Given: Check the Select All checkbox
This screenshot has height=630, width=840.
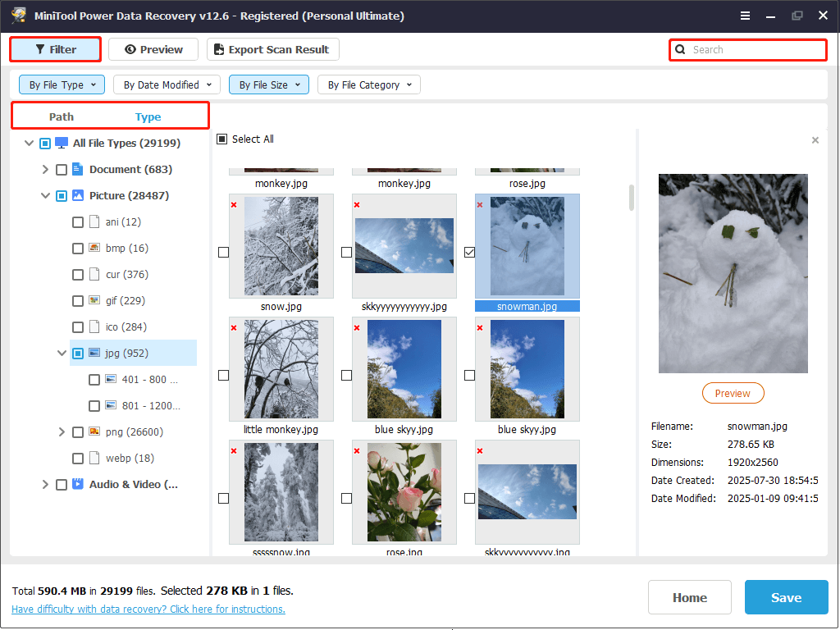Looking at the screenshot, I should [221, 139].
